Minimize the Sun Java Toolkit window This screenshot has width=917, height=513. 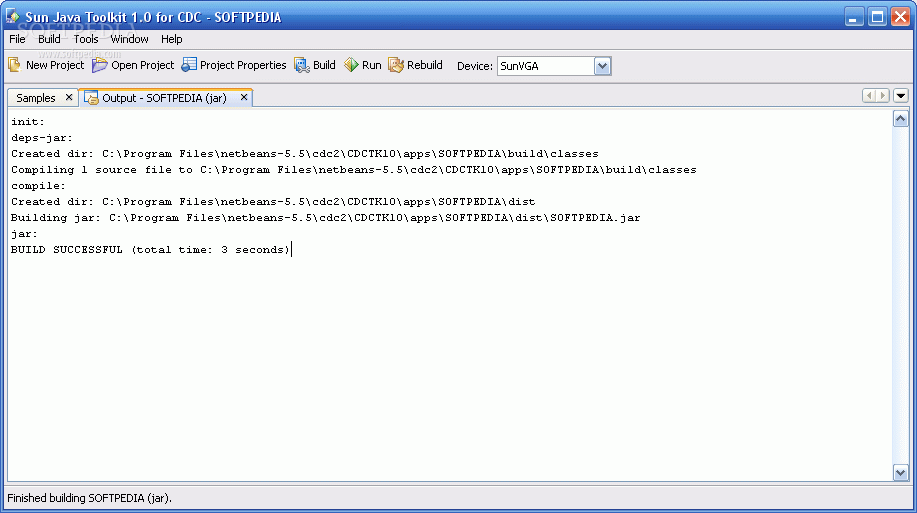click(854, 17)
